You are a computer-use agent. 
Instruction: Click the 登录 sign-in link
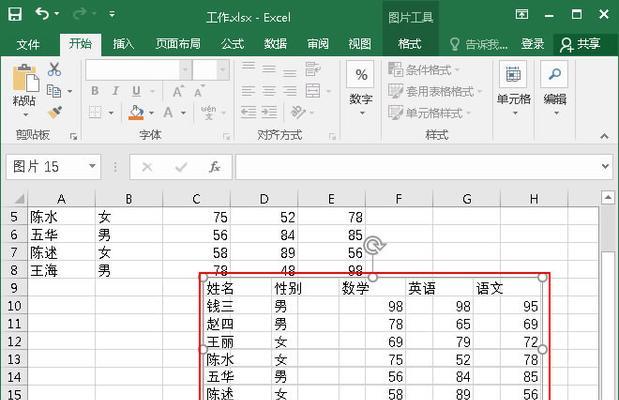(533, 44)
